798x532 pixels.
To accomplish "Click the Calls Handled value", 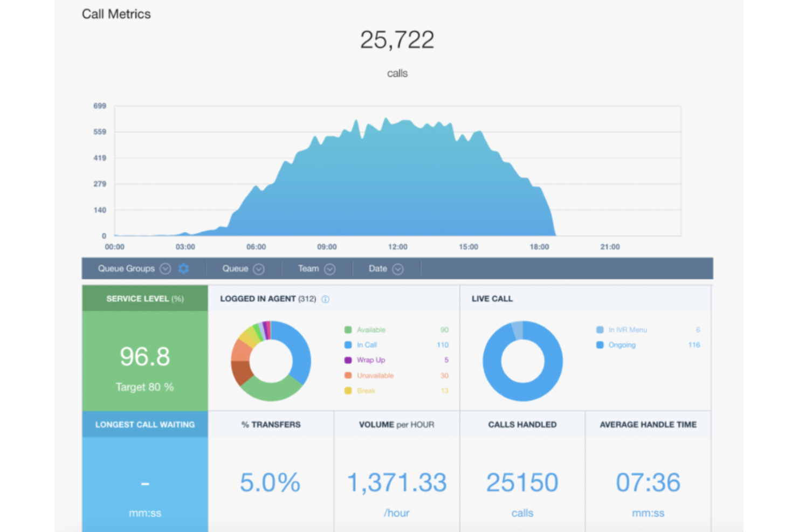I will click(x=521, y=482).
